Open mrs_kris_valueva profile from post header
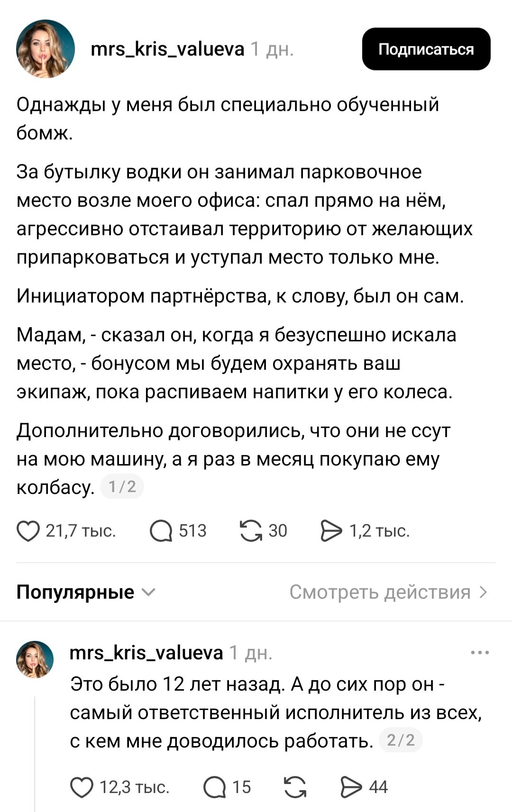512x812 pixels. (167, 49)
